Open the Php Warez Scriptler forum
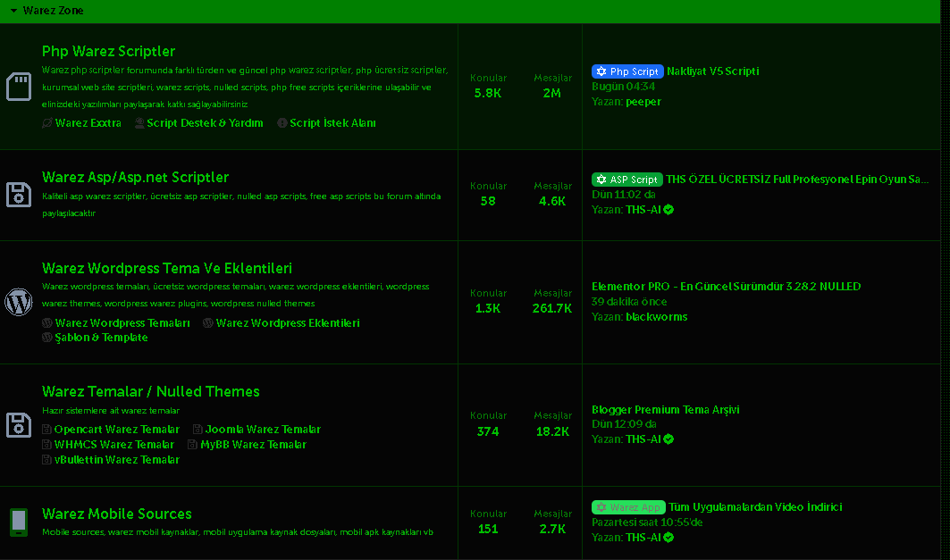This screenshot has width=950, height=560. [108, 52]
